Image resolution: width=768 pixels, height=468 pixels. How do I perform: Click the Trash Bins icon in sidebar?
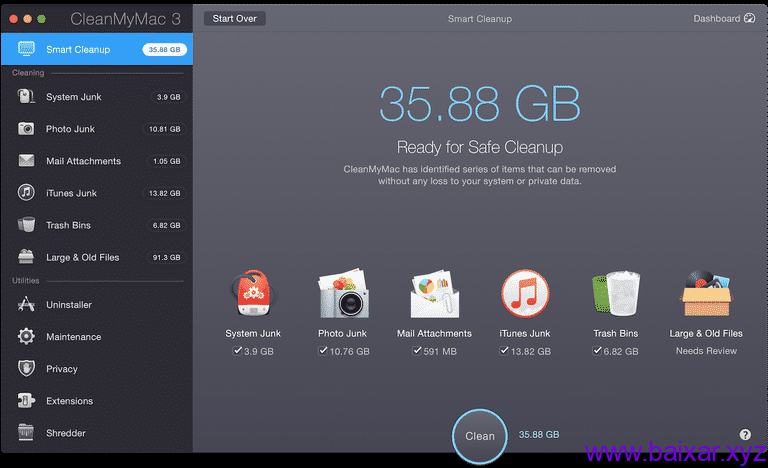pyautogui.click(x=26, y=224)
